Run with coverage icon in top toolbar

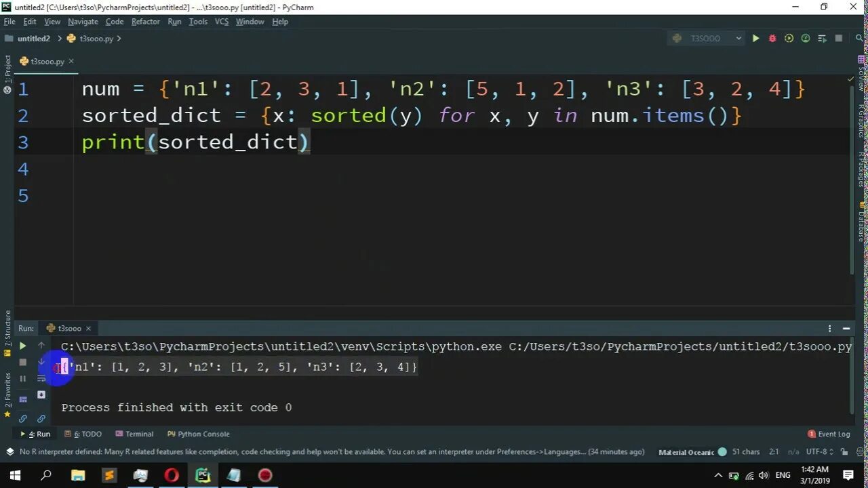point(789,39)
